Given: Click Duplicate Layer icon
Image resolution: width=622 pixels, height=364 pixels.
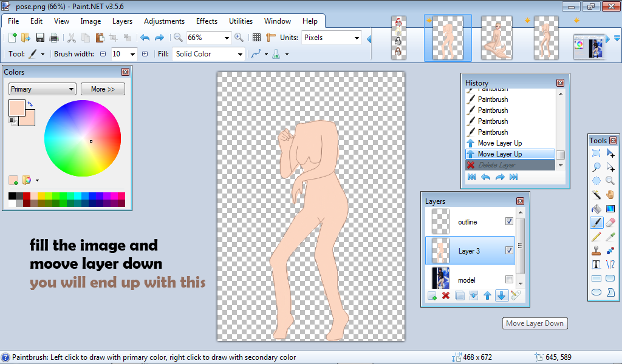Looking at the screenshot, I should (460, 295).
